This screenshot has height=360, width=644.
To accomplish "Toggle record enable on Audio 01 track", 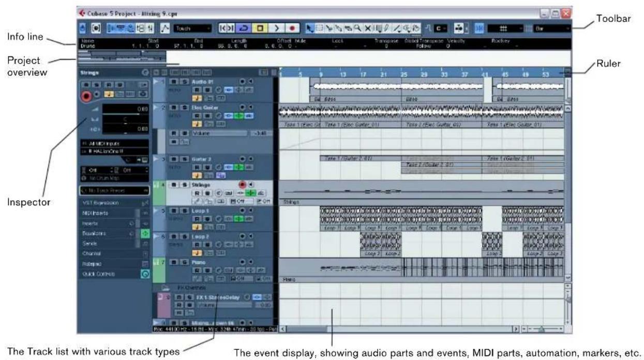I will point(242,81).
